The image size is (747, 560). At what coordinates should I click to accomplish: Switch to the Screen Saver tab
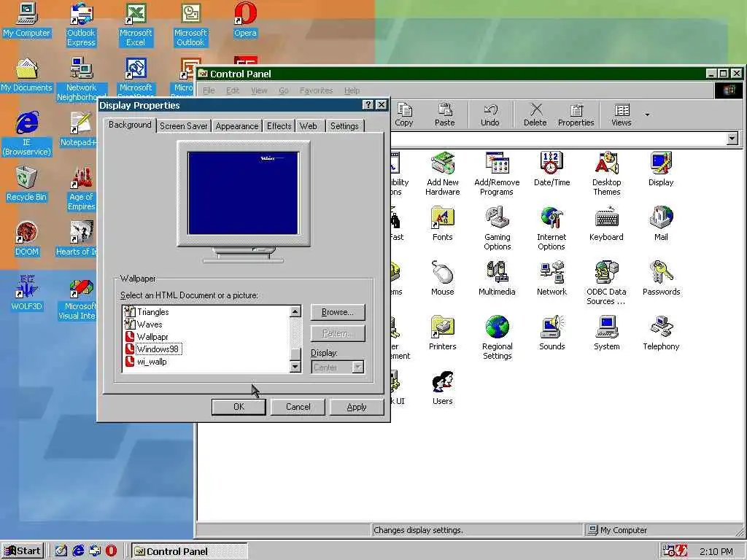click(183, 126)
